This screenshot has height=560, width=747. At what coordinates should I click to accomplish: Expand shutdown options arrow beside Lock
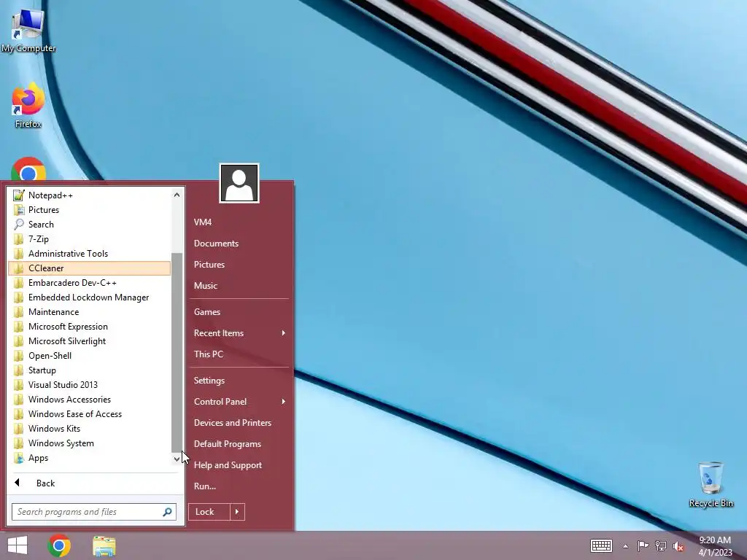[237, 512]
